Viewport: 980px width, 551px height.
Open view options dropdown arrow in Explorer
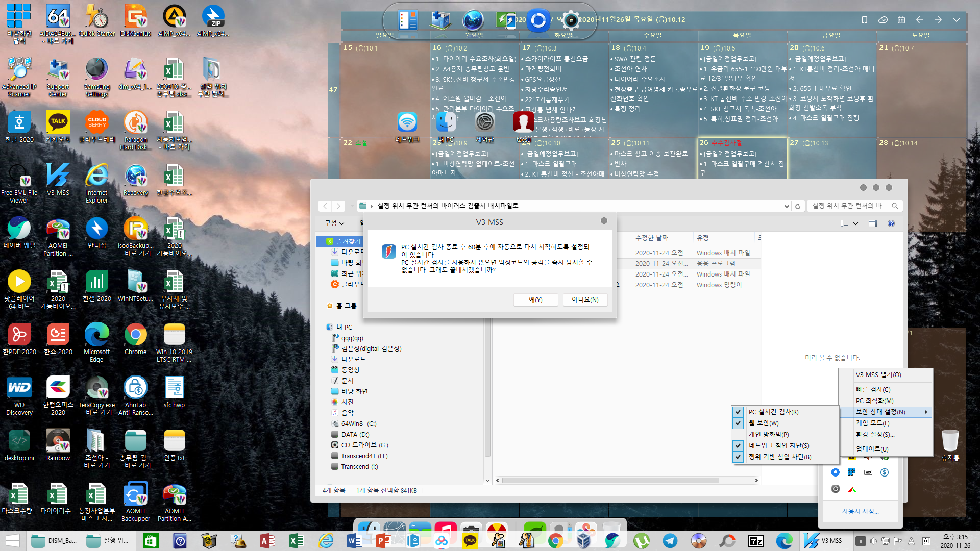[x=856, y=223]
